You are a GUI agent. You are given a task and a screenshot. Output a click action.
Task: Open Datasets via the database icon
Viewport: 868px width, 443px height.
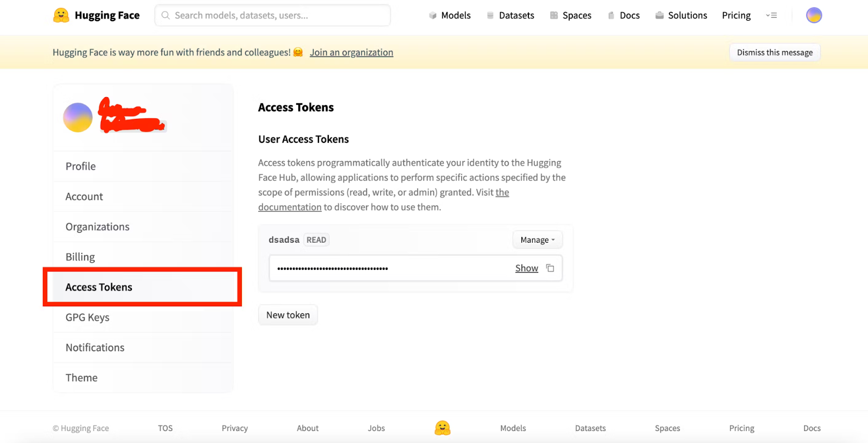click(x=490, y=16)
